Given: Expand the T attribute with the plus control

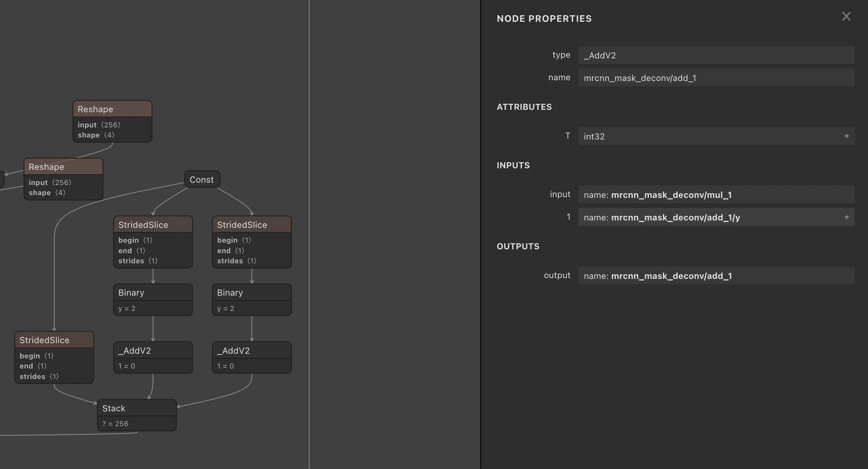Looking at the screenshot, I should click(847, 136).
